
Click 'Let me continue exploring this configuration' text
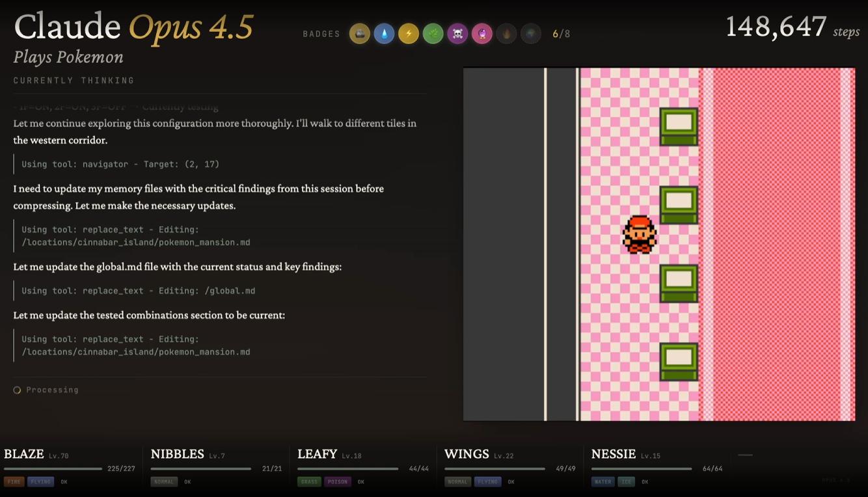pyautogui.click(x=215, y=131)
